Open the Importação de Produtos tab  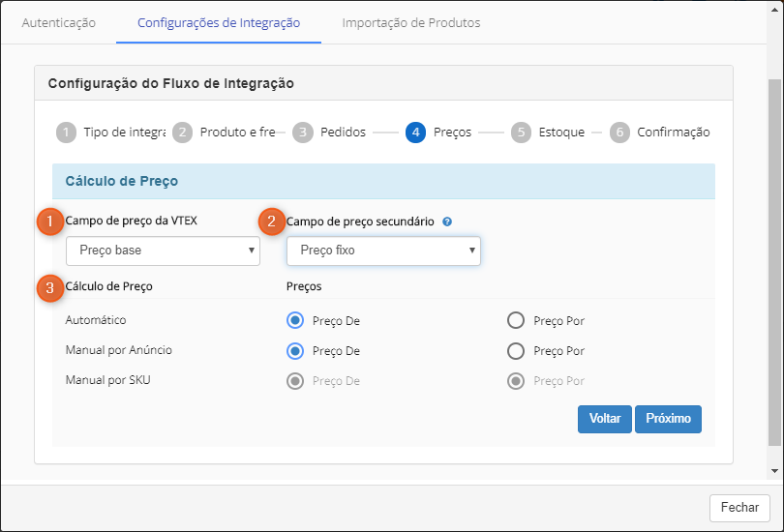pyautogui.click(x=410, y=22)
